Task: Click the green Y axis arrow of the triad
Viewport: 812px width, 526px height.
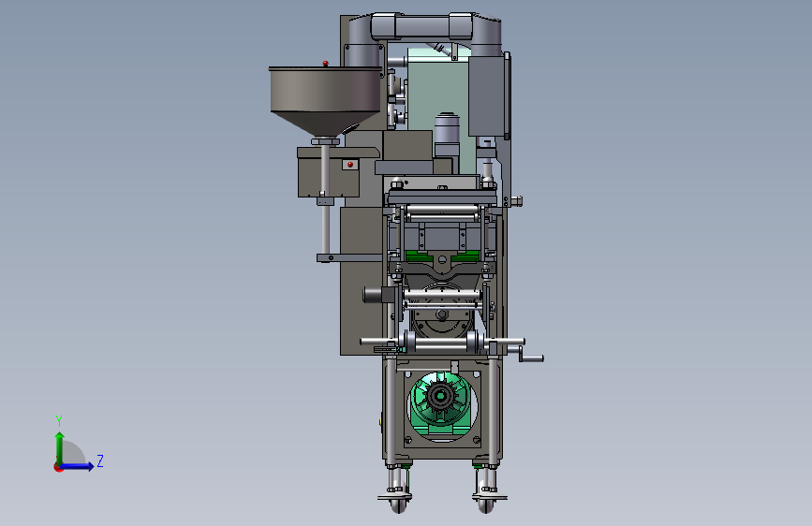Action: [x=59, y=448]
